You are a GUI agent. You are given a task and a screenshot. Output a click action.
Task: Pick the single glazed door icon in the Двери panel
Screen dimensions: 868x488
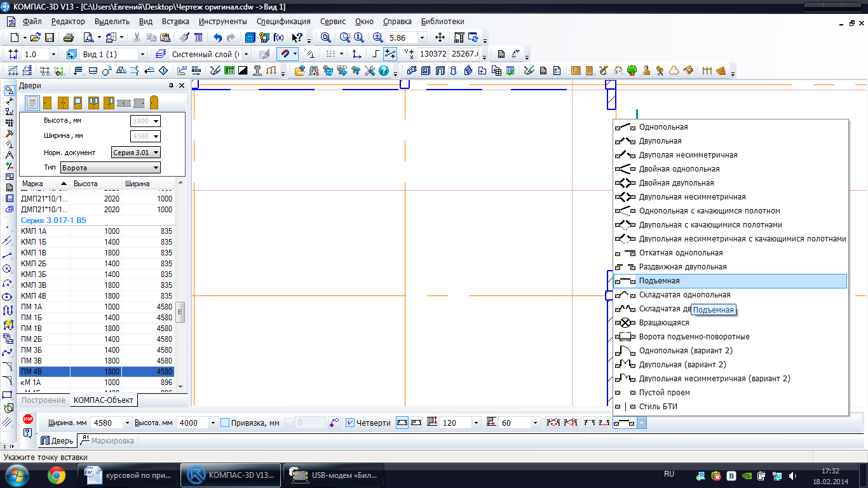click(x=78, y=102)
